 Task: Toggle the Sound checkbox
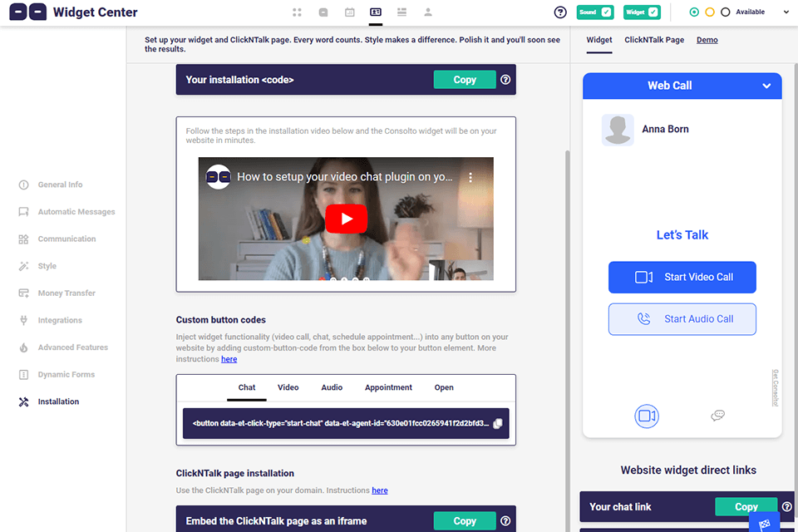click(x=606, y=12)
